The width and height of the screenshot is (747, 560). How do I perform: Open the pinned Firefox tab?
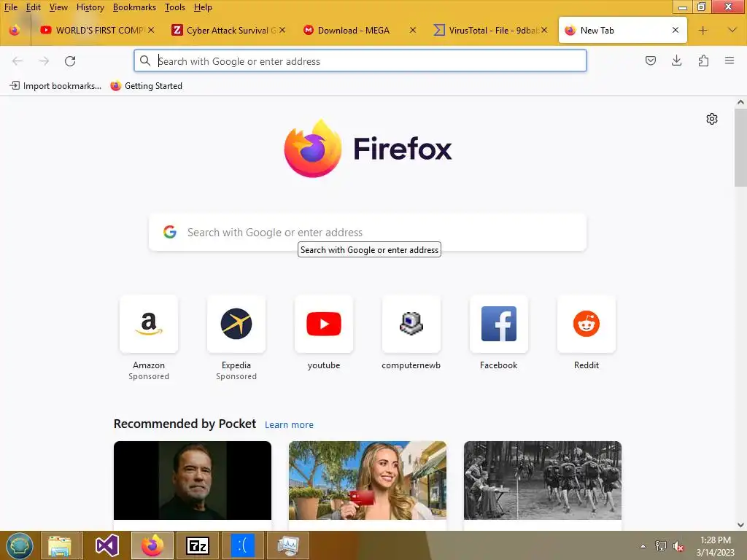pyautogui.click(x=15, y=31)
